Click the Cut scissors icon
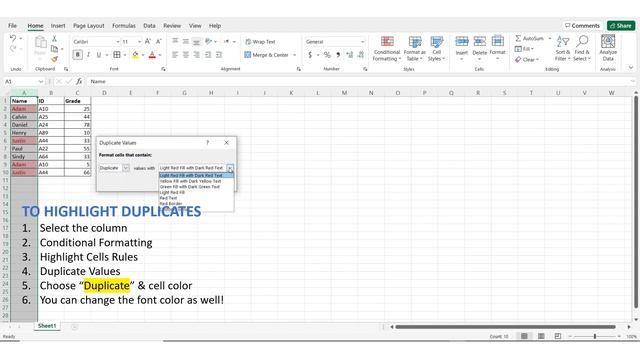The height and width of the screenshot is (360, 640). pos(54,39)
